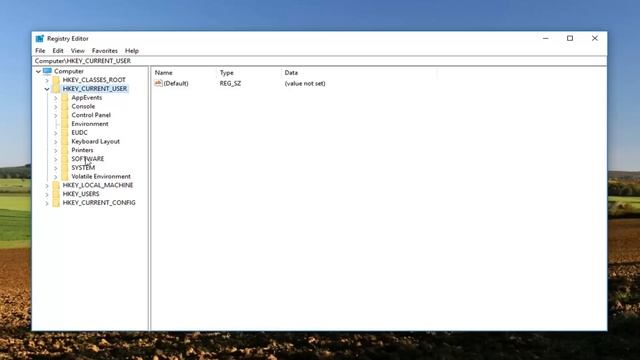Click the HKEY_USERS folder icon
The width and height of the screenshot is (640, 360).
pyautogui.click(x=56, y=194)
